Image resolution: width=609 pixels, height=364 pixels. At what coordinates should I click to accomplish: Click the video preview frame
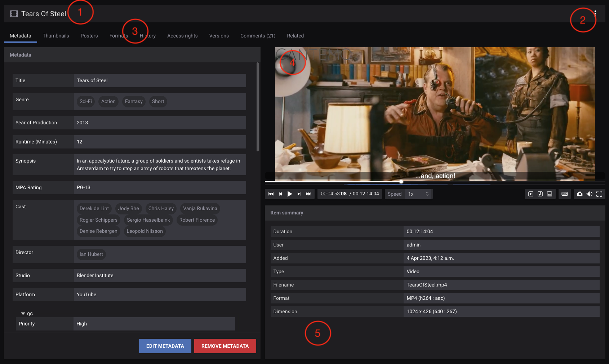coord(435,114)
